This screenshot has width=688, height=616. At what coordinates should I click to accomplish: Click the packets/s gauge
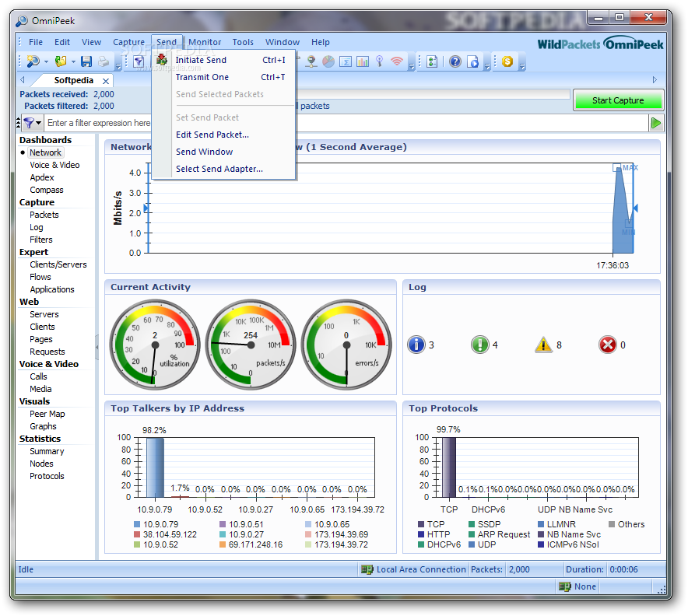tap(251, 345)
